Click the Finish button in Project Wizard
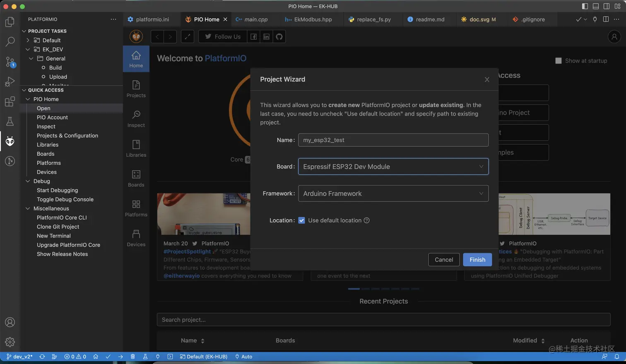The width and height of the screenshot is (626, 364). click(477, 260)
